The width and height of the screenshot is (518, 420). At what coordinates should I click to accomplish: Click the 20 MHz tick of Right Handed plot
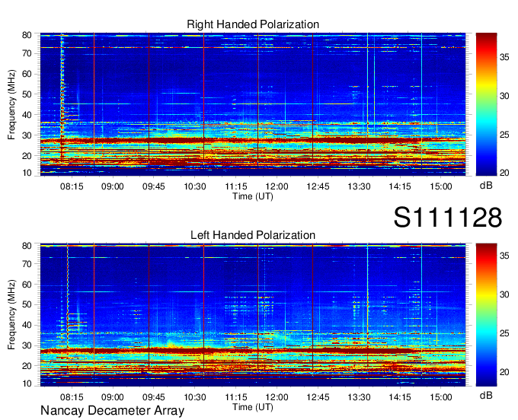(27, 156)
